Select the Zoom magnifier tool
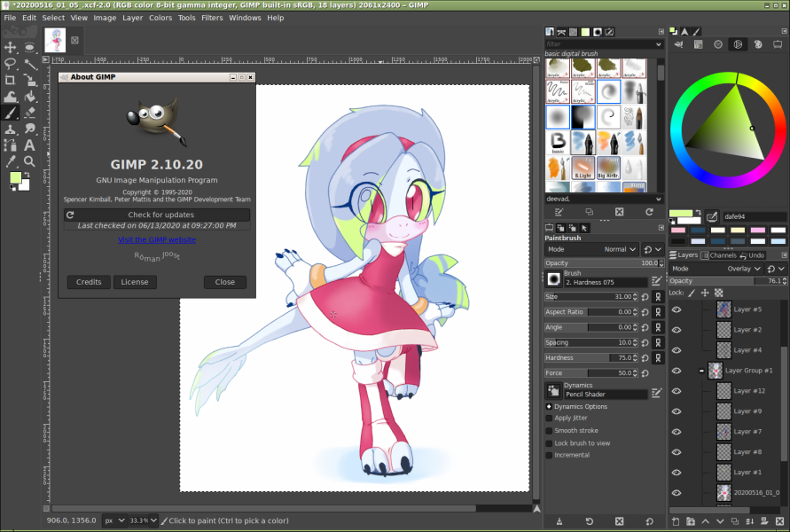Image resolution: width=790 pixels, height=532 pixels. [x=29, y=161]
